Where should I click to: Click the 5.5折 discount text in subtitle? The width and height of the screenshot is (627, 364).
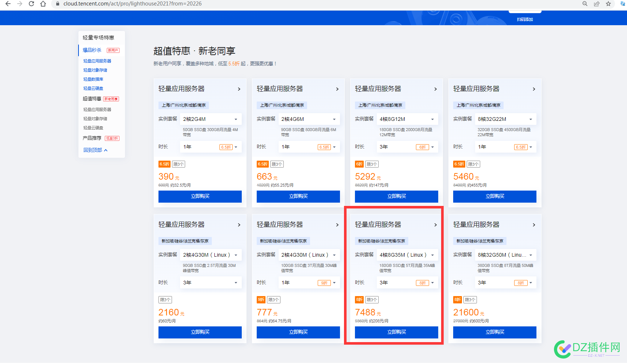tap(234, 64)
